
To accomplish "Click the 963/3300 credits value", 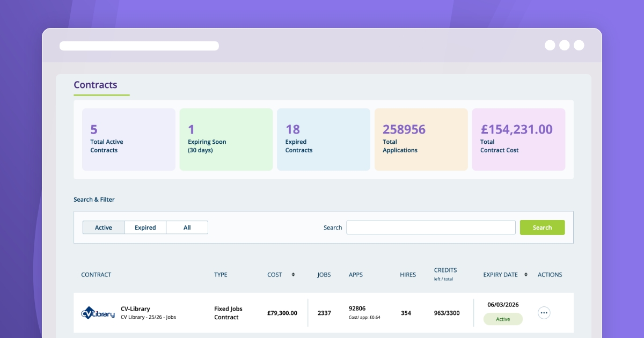I will (447, 313).
